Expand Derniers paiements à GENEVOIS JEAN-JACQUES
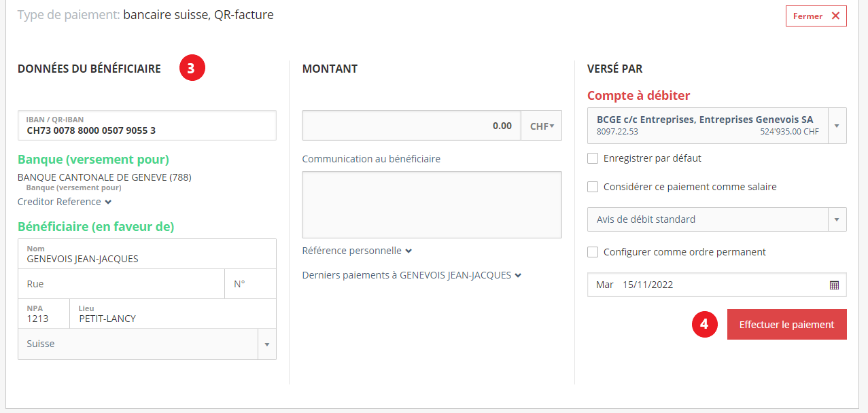Image resolution: width=868 pixels, height=413 pixels. 412,275
